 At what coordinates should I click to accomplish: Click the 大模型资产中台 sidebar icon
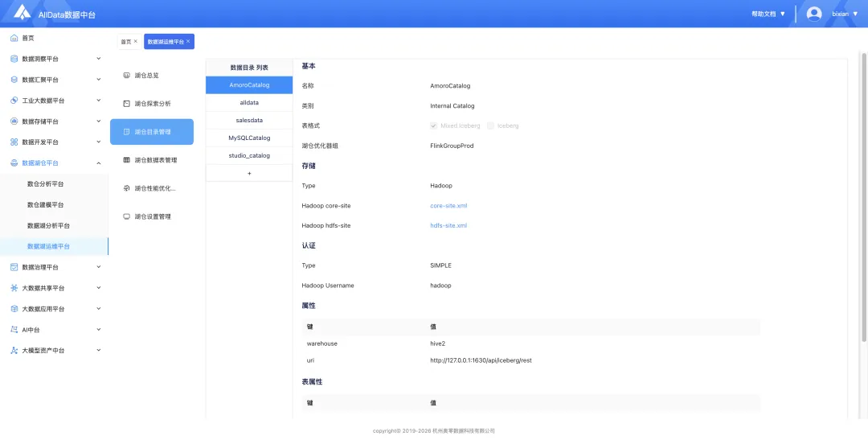point(14,351)
